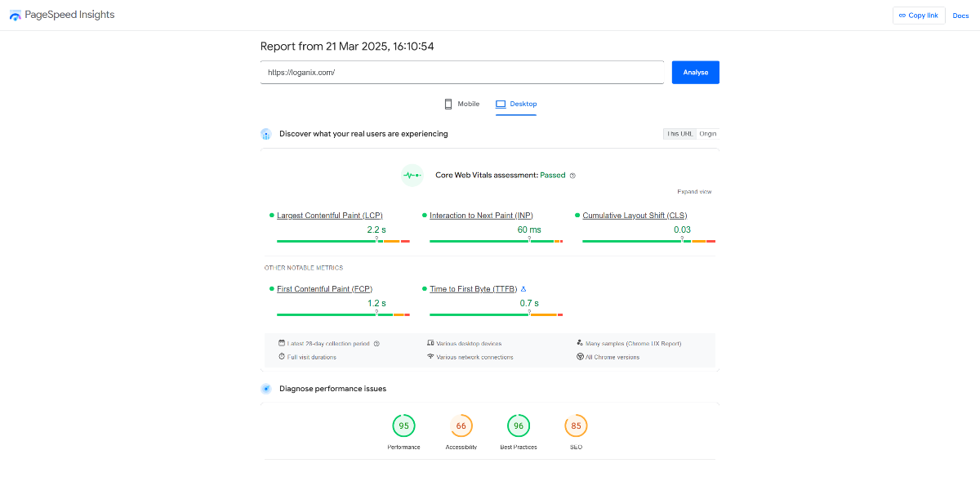Click the 2.2 s LCP value

(x=376, y=229)
